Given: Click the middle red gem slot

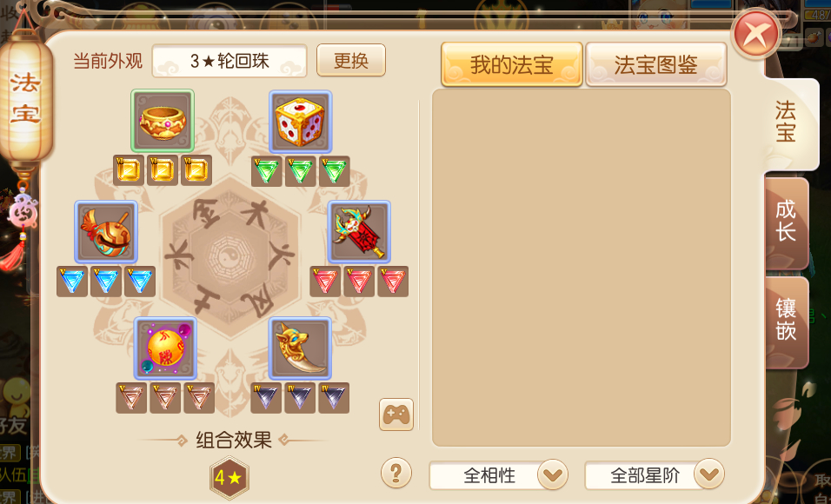Looking at the screenshot, I should tap(359, 282).
